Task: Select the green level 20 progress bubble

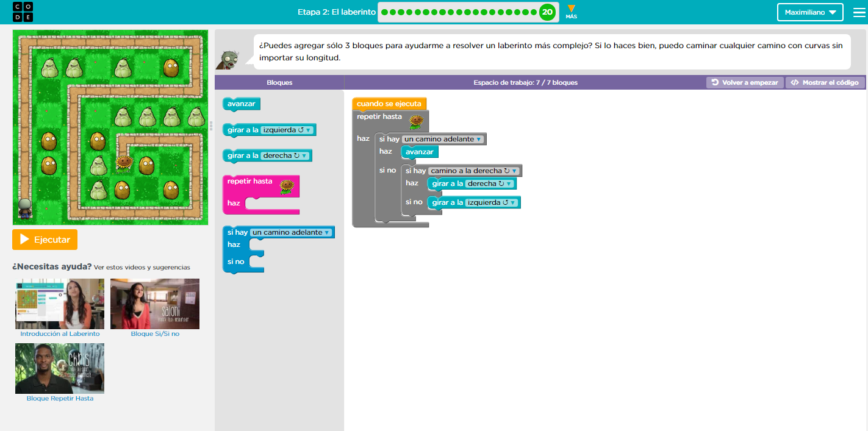Action: [547, 12]
